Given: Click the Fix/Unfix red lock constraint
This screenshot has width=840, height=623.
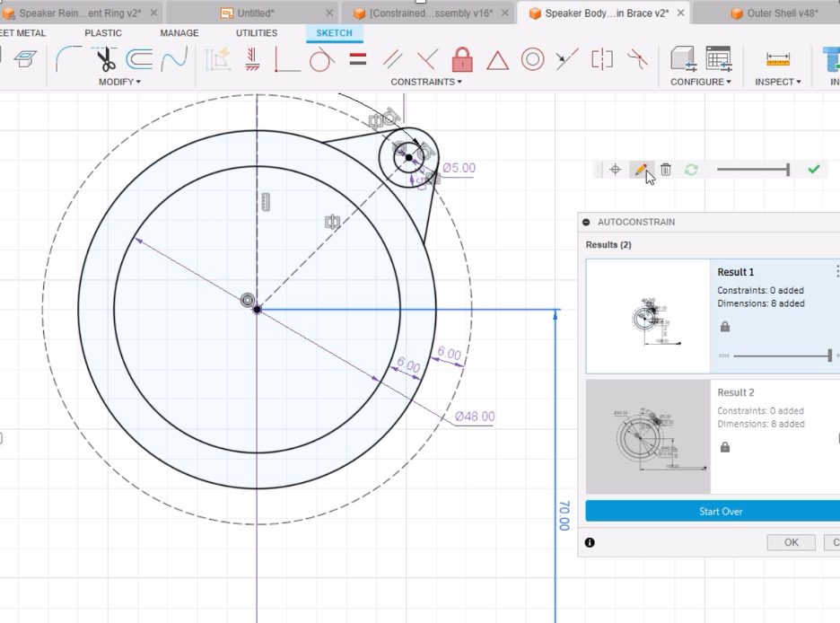Looking at the screenshot, I should tap(462, 60).
